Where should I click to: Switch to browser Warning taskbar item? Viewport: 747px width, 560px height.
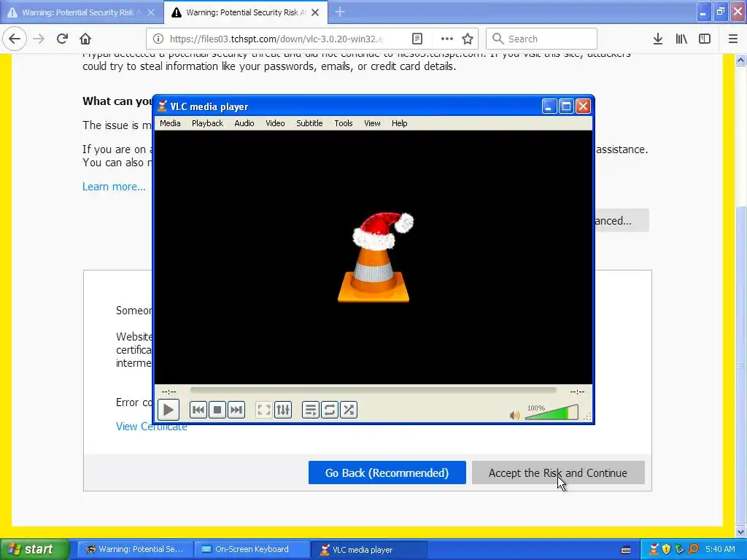136,549
